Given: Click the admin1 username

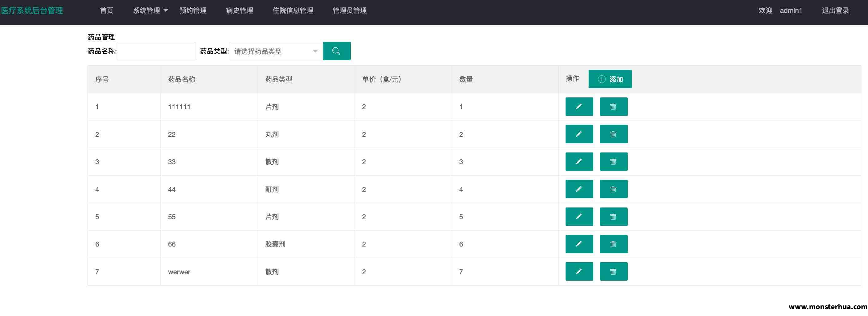Looking at the screenshot, I should (x=791, y=11).
